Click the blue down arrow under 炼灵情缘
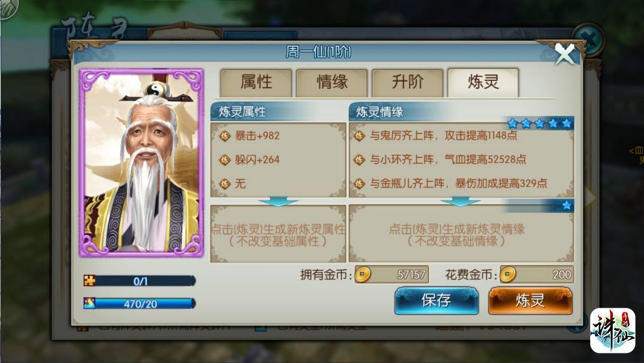This screenshot has height=363, width=644. (x=460, y=202)
